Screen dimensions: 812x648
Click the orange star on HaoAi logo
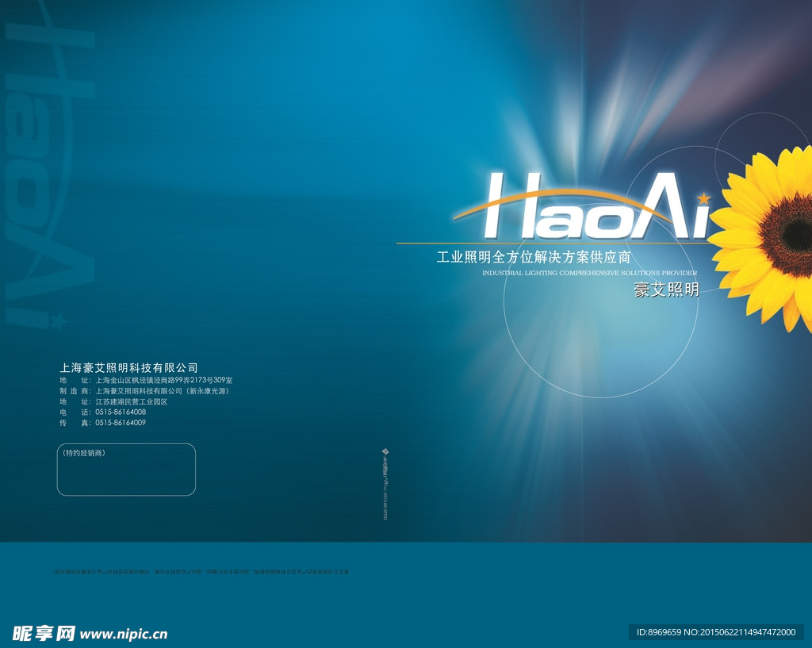pyautogui.click(x=704, y=197)
